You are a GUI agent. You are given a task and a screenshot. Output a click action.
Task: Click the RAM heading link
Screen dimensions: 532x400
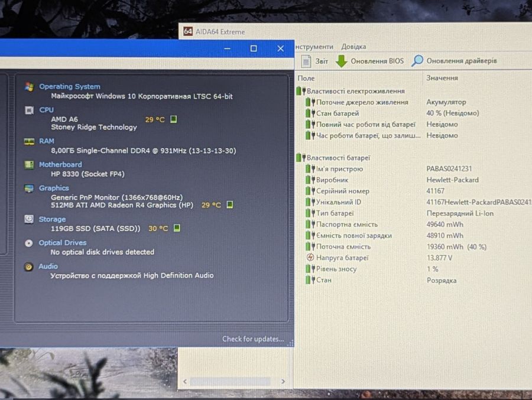[x=47, y=141]
